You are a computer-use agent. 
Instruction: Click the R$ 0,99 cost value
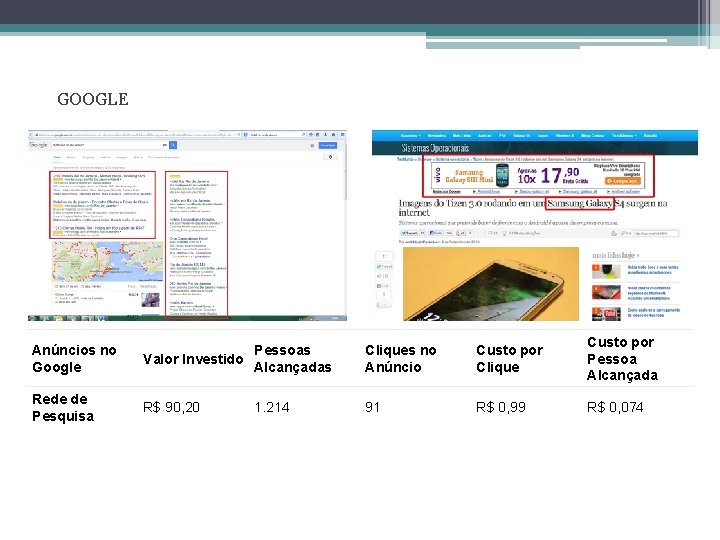(501, 407)
